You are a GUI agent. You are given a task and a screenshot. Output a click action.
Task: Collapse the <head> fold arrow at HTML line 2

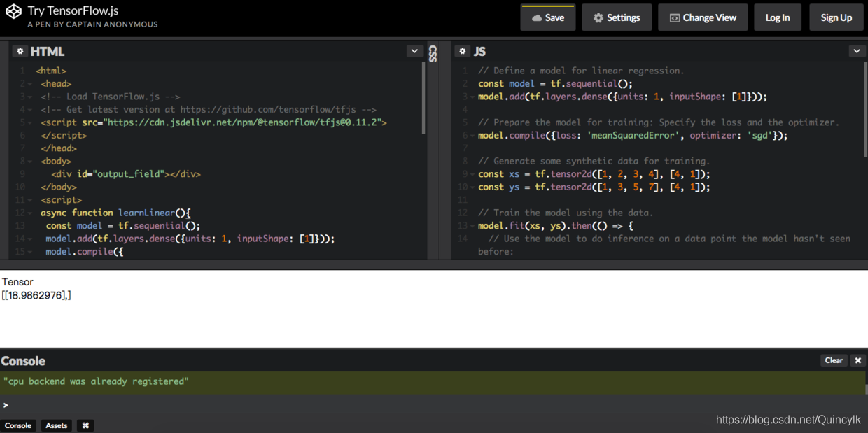pos(31,84)
